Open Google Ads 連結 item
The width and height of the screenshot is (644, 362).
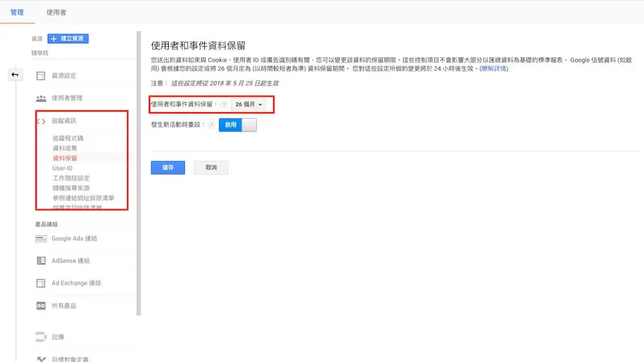tap(74, 239)
